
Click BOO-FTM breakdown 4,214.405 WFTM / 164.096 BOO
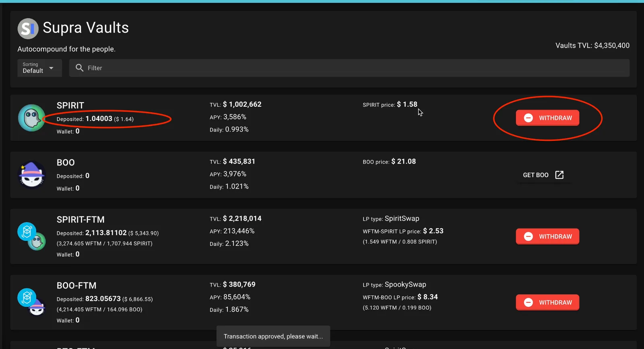coord(99,310)
